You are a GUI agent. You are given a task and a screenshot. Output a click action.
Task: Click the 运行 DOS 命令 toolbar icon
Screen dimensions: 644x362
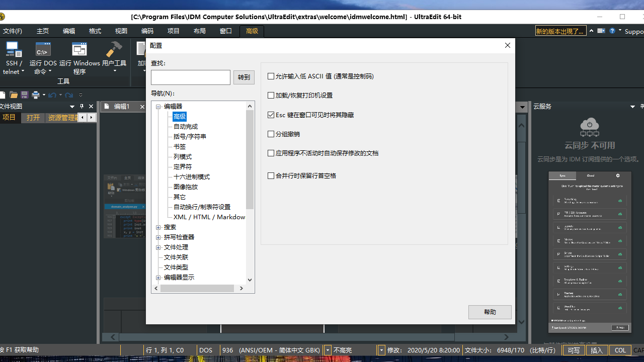tap(43, 55)
